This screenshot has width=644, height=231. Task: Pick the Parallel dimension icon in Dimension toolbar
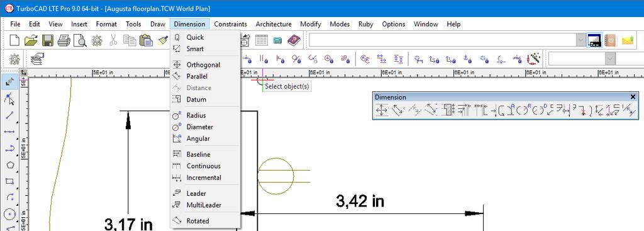pyautogui.click(x=398, y=110)
